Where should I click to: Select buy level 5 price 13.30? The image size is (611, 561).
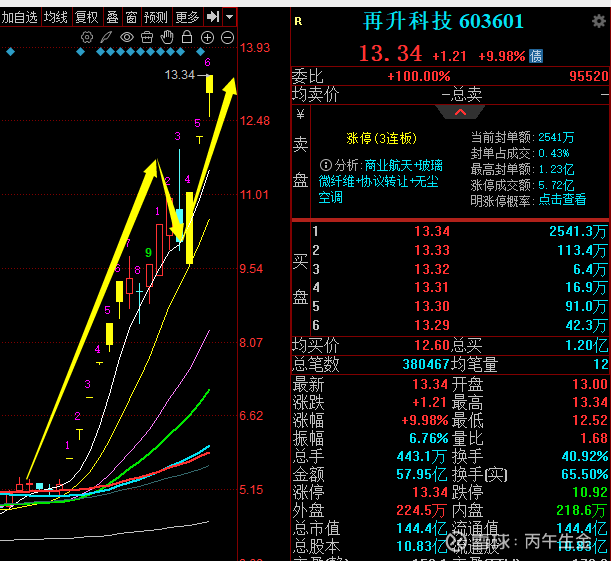(x=432, y=306)
